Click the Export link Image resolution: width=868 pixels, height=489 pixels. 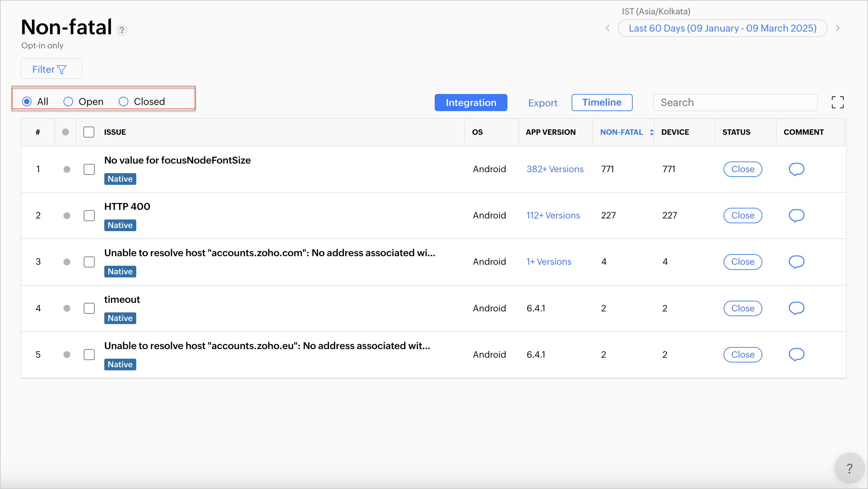[x=542, y=103]
